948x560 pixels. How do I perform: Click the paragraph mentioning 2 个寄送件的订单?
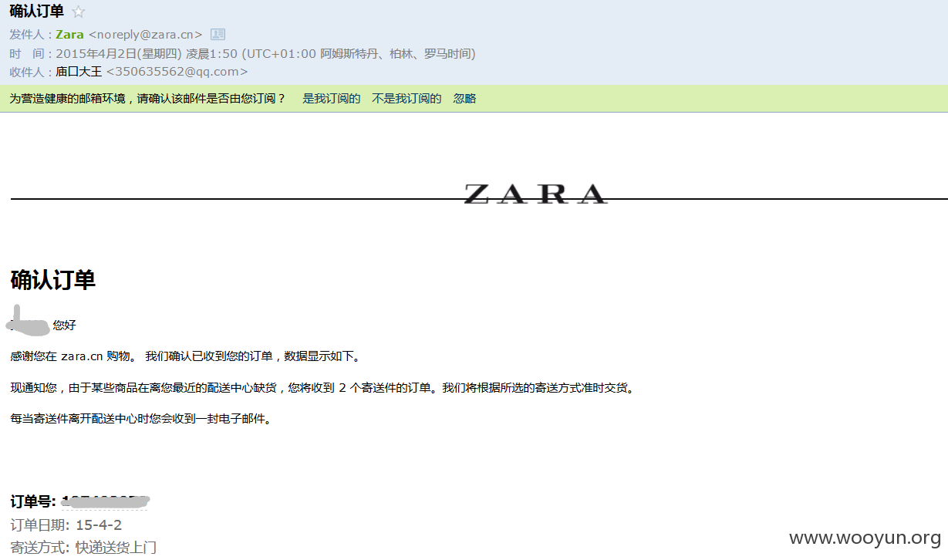(322, 388)
